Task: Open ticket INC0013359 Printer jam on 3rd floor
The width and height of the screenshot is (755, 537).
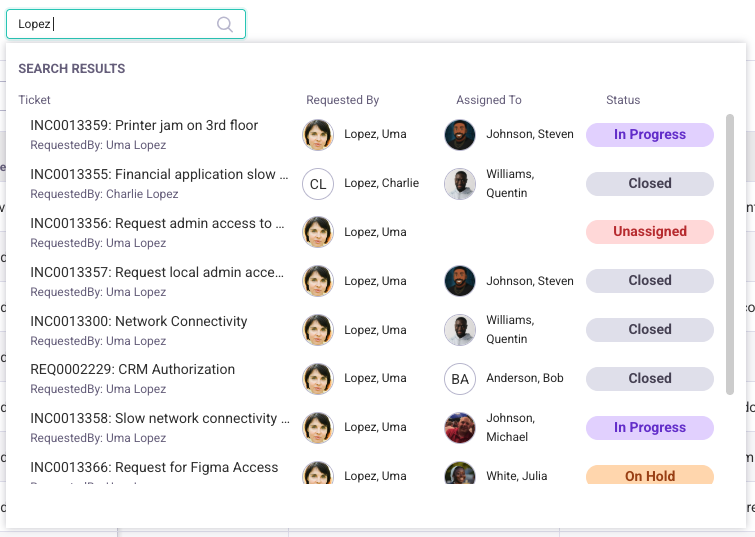Action: [144, 126]
